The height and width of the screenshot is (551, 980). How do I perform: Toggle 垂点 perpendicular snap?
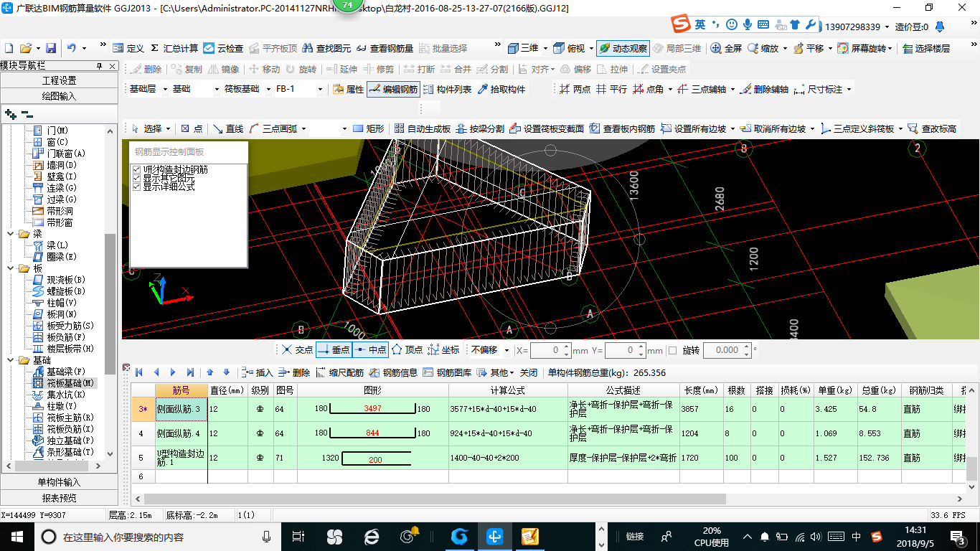[334, 350]
